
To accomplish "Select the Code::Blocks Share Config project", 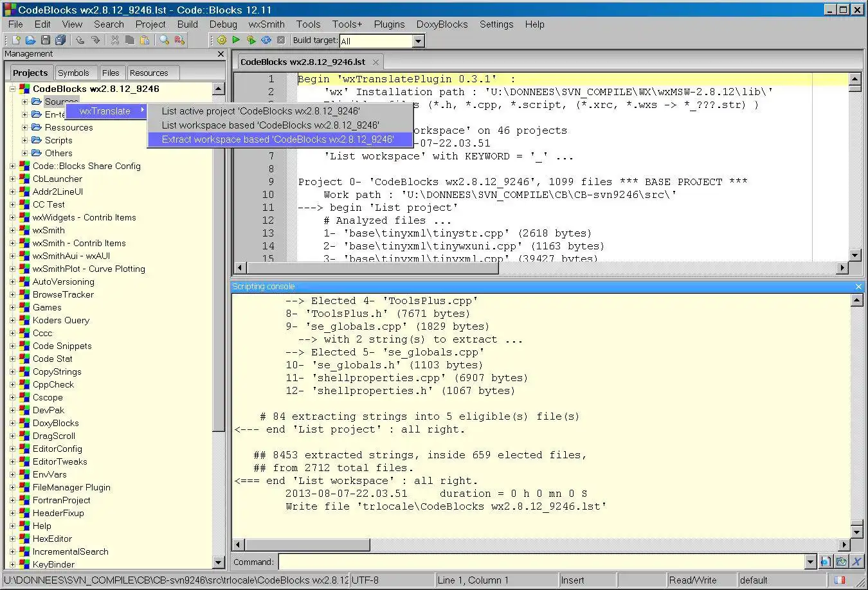I will tap(87, 166).
